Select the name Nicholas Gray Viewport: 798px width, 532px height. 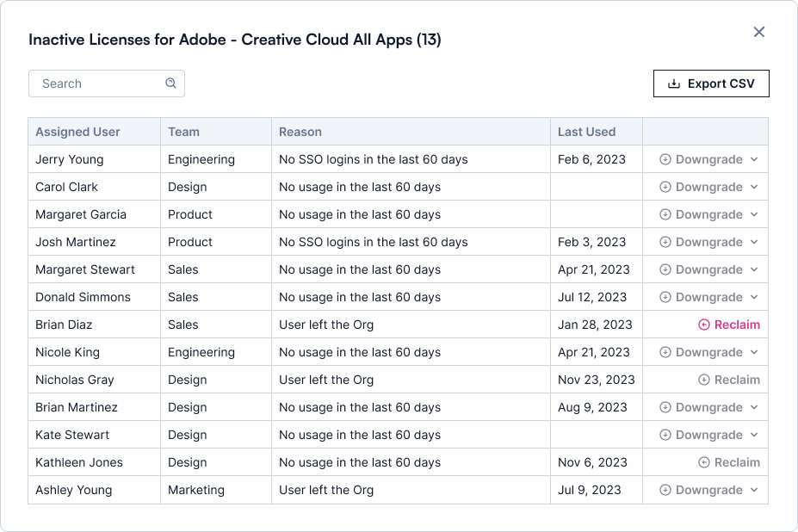coord(74,380)
